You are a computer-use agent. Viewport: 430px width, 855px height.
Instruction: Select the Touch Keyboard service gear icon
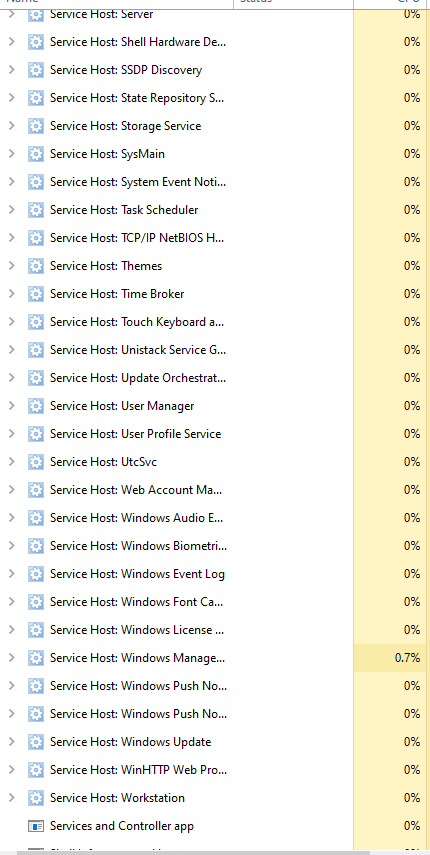pos(35,322)
